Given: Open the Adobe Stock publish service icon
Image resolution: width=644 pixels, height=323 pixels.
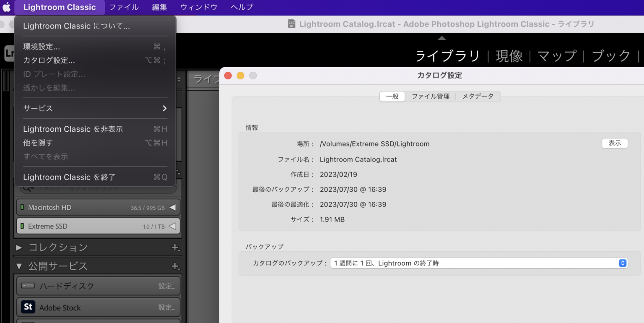Looking at the screenshot, I should [28, 307].
